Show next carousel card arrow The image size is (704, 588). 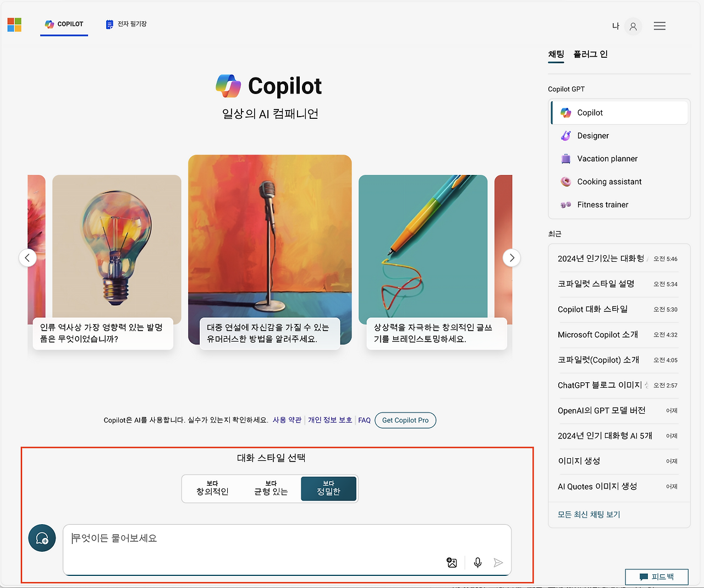click(x=512, y=257)
